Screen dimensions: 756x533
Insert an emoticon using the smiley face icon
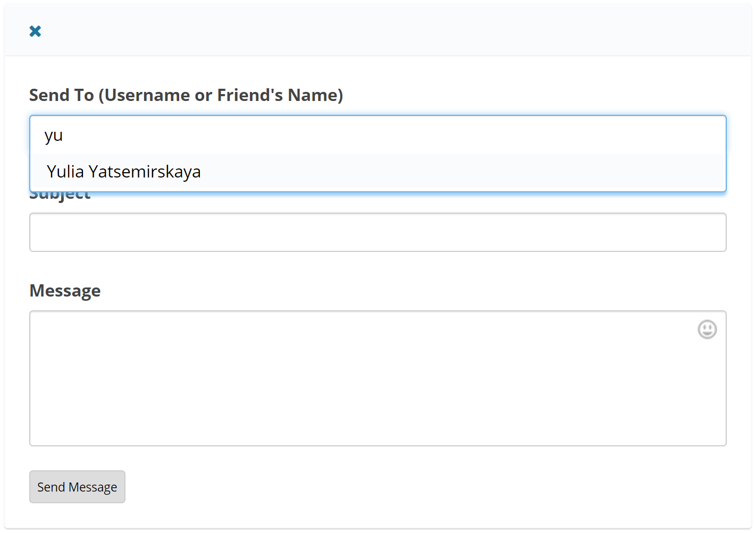707,329
